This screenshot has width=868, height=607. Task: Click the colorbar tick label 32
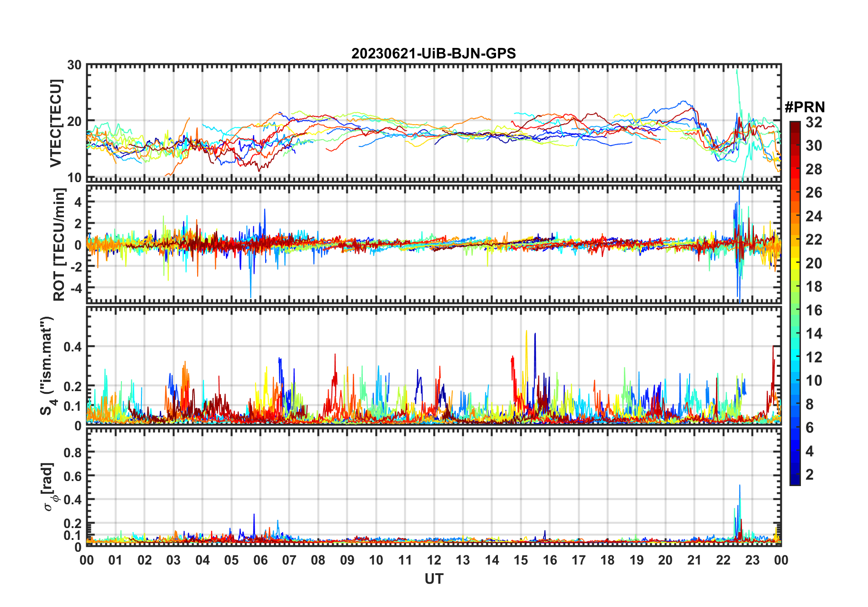[x=814, y=122]
